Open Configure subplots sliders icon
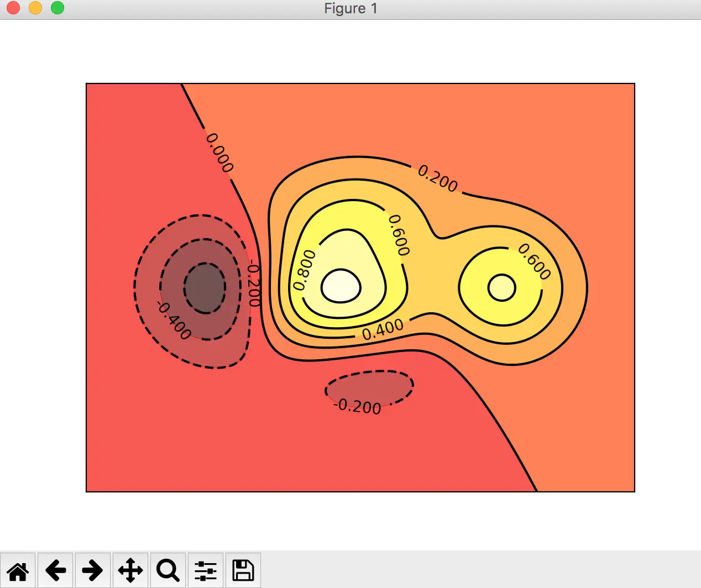The image size is (701, 588). click(x=206, y=570)
